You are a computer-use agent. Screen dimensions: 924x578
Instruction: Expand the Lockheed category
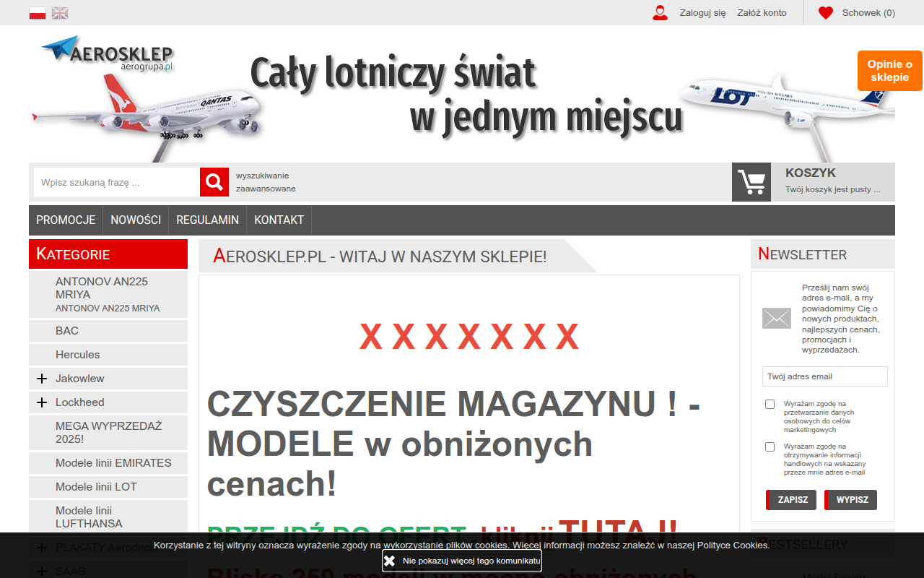pyautogui.click(x=42, y=402)
